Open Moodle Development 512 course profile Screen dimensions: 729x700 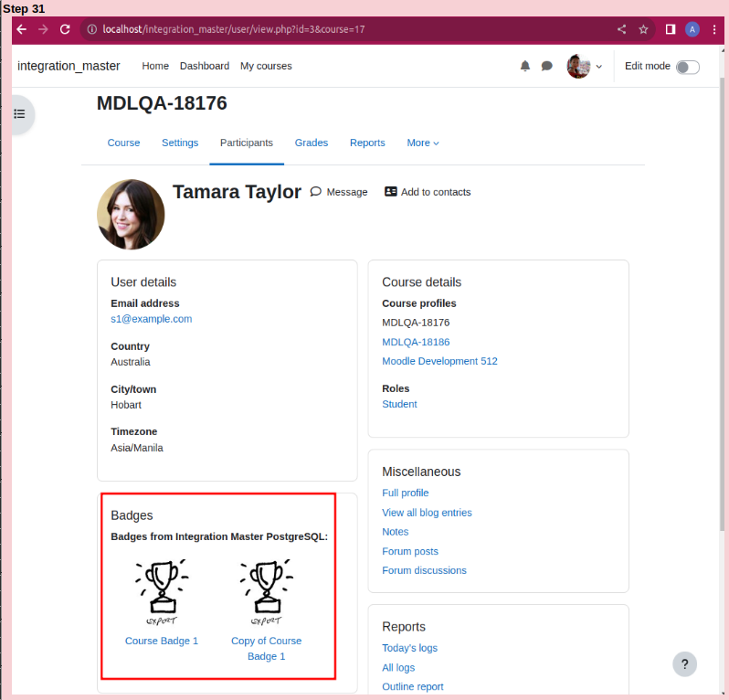coord(439,361)
